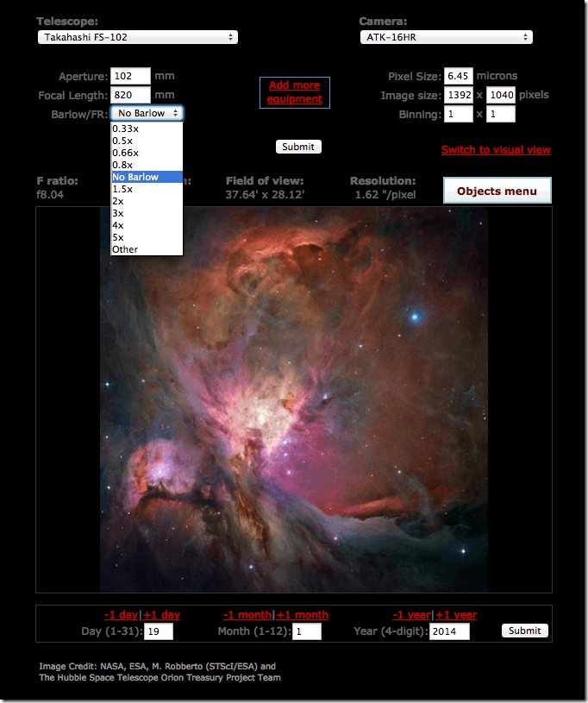Image resolution: width=588 pixels, height=703 pixels.
Task: Choose Other in the Barlow list
Action: (x=147, y=250)
